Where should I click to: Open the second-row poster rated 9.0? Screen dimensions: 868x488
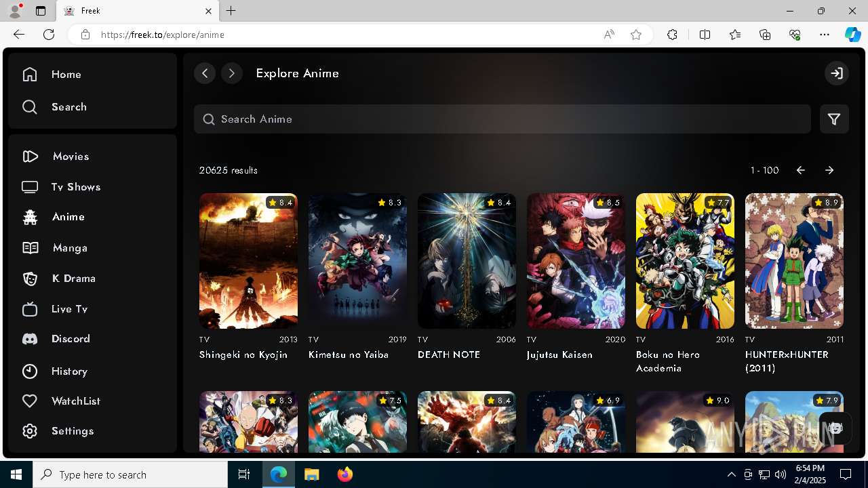pyautogui.click(x=685, y=422)
